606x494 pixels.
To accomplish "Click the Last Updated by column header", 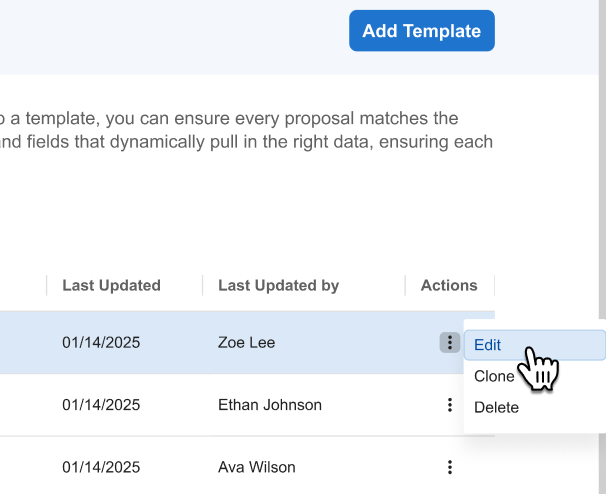I will tap(278, 285).
